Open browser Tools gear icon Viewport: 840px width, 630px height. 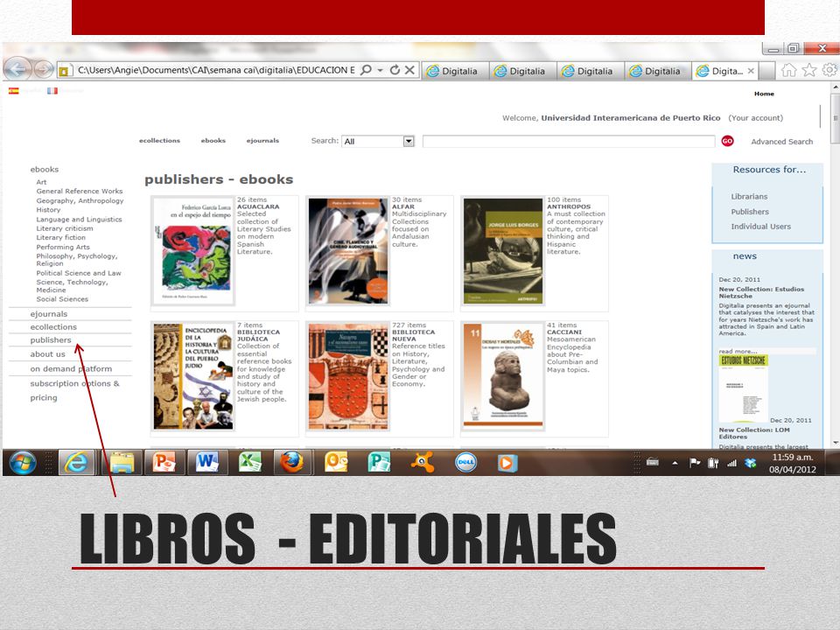click(x=829, y=70)
